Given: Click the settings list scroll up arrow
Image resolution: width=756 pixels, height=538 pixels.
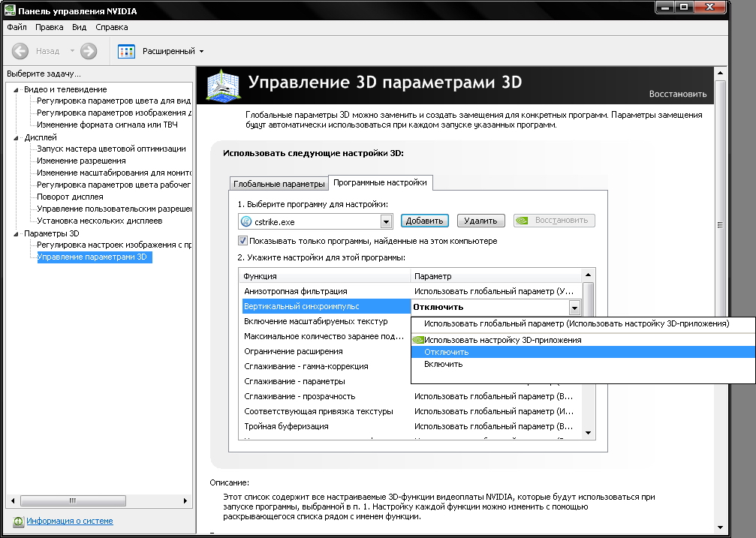Looking at the screenshot, I should (x=588, y=275).
